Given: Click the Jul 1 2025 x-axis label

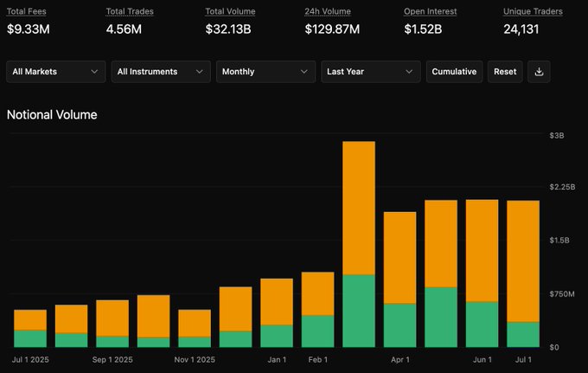Looking at the screenshot, I should pyautogui.click(x=30, y=359).
